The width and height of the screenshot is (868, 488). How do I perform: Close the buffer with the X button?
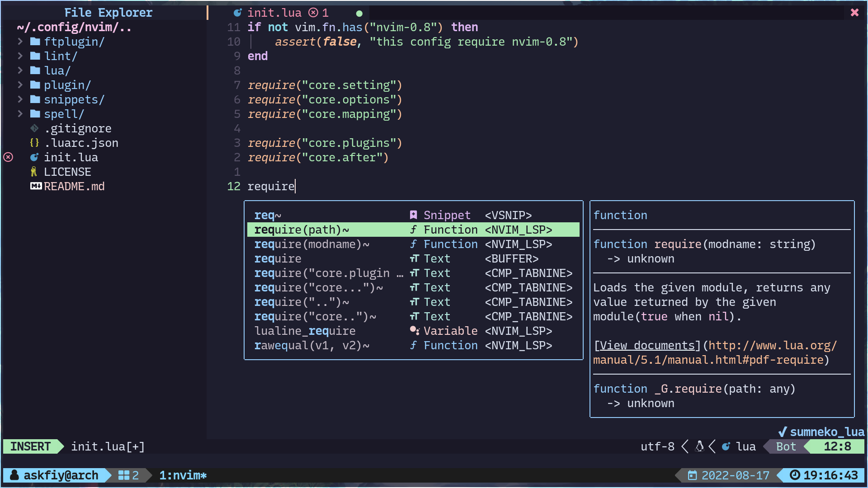point(854,13)
